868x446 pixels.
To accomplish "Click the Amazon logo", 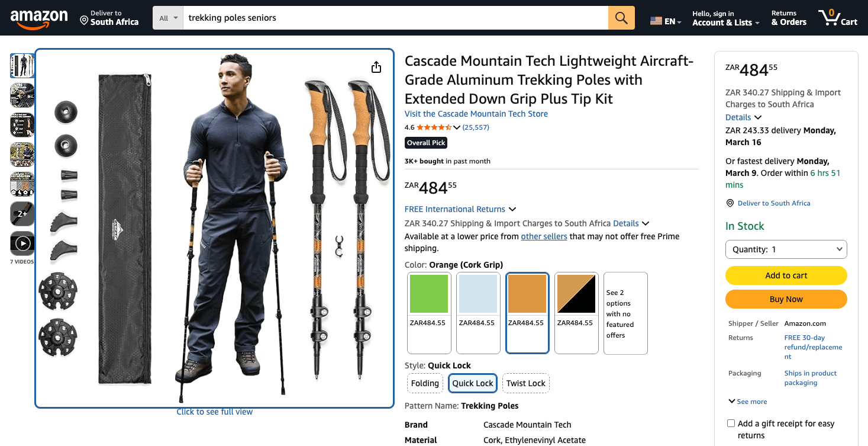I will click(39, 19).
